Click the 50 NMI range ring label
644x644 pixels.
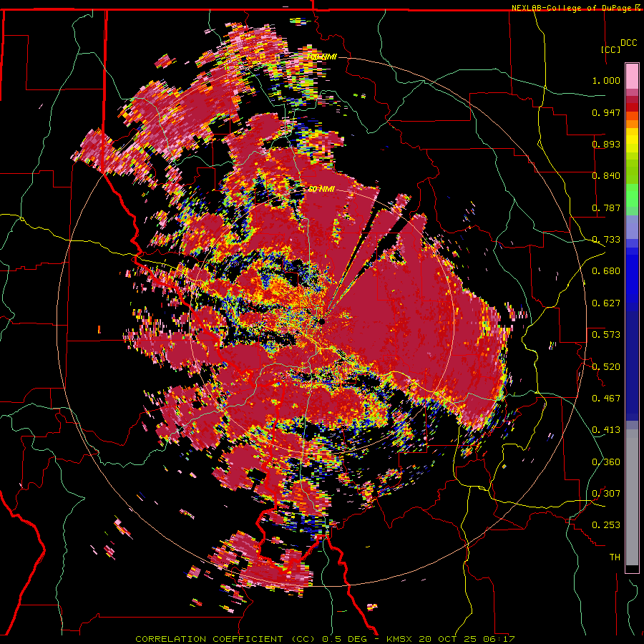coord(321,190)
